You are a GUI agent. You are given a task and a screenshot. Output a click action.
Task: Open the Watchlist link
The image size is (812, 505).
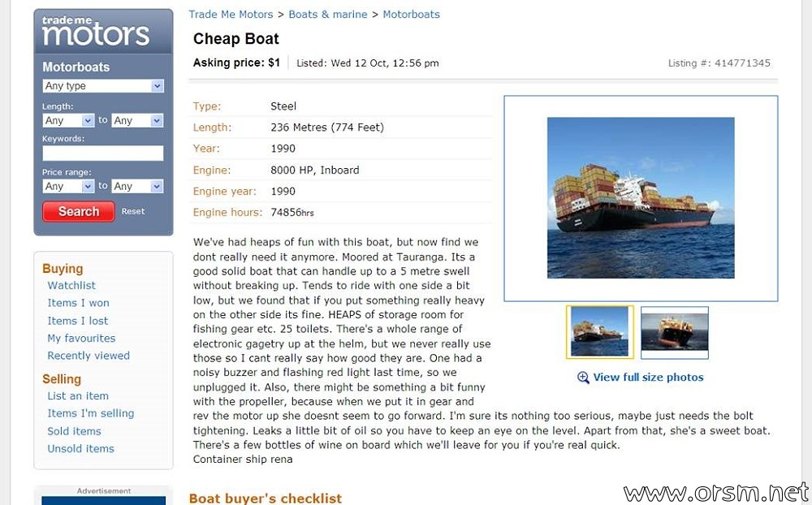71,286
